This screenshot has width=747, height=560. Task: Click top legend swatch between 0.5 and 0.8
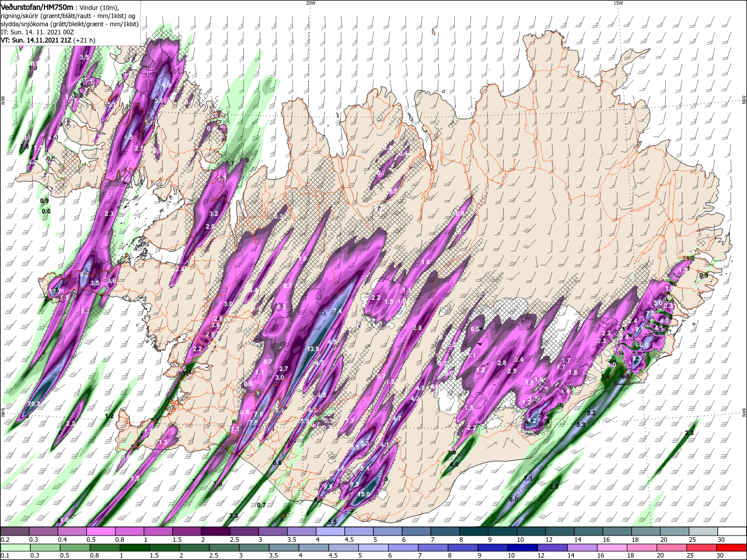click(100, 531)
